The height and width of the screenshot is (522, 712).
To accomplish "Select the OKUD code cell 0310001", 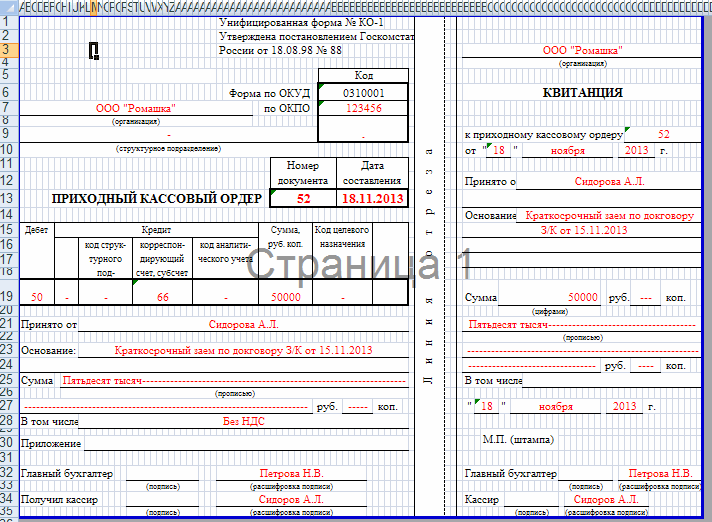I will 363,93.
